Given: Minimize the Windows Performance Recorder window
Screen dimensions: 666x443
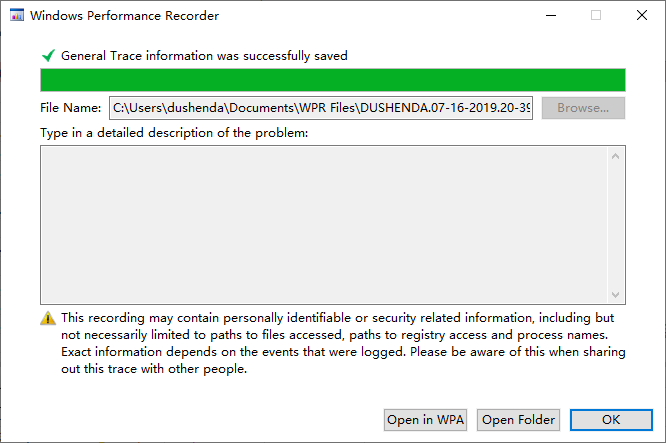Looking at the screenshot, I should coord(550,16).
